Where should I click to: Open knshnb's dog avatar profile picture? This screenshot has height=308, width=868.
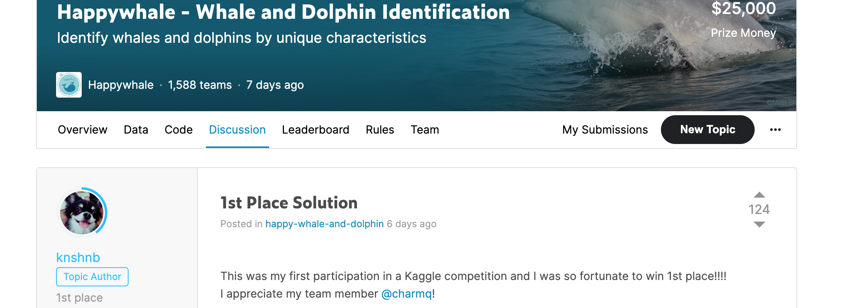(x=82, y=212)
